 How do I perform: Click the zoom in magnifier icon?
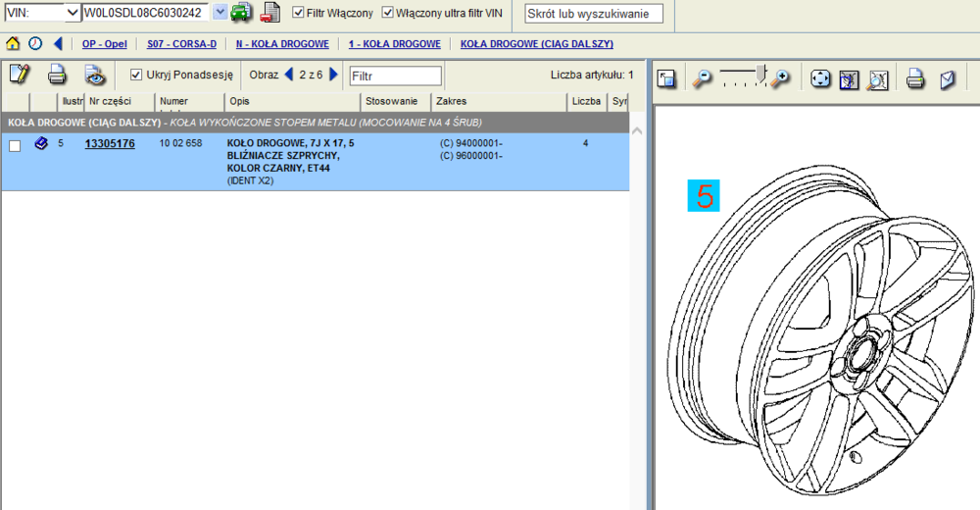point(781,79)
